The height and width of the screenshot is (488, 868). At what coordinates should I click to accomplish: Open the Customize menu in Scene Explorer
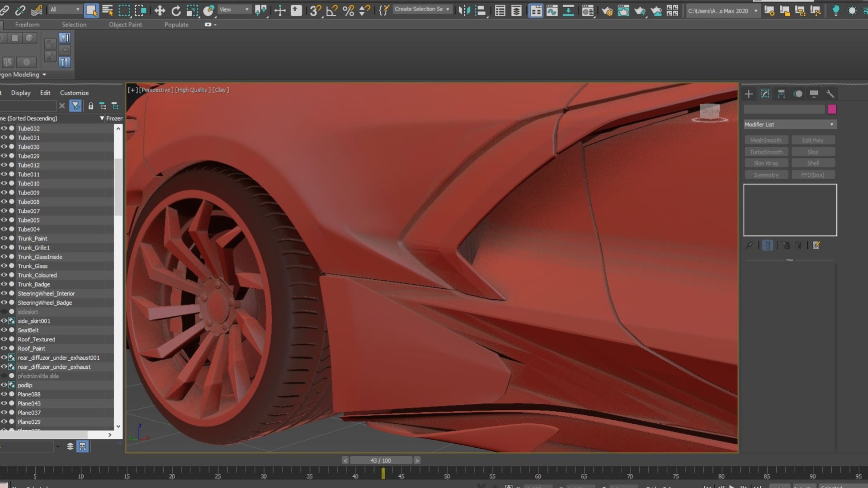(x=74, y=93)
